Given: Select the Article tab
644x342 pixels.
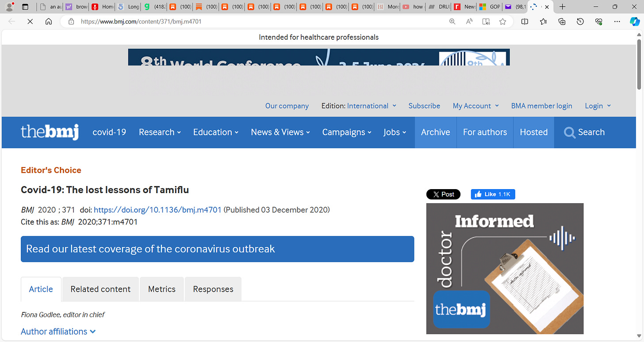Looking at the screenshot, I should click(41, 289).
